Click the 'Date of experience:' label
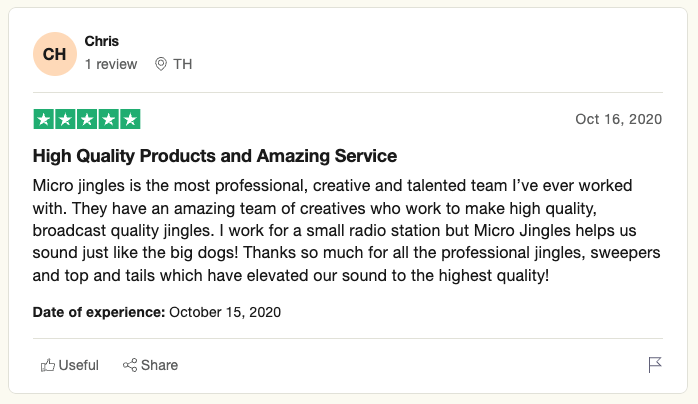This screenshot has width=698, height=404. (x=99, y=312)
